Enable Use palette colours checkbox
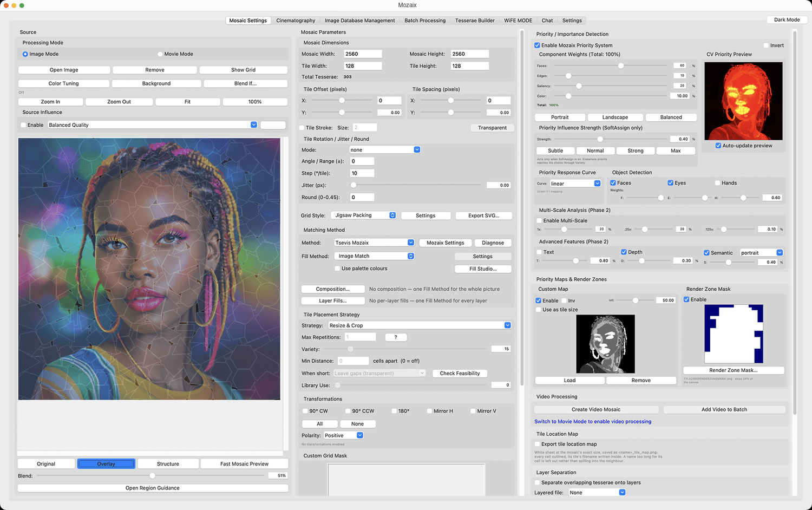812x510 pixels. (x=338, y=269)
